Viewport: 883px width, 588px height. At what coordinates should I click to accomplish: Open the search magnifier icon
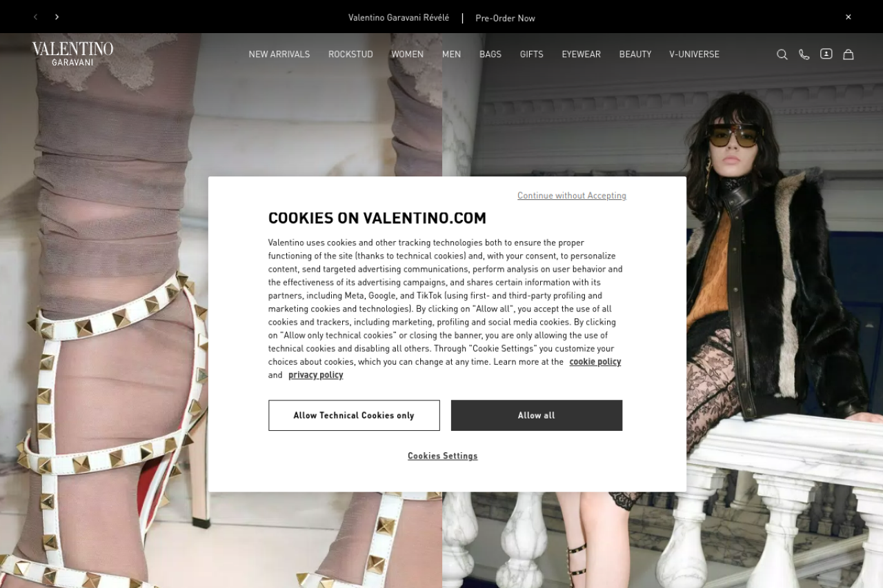click(782, 54)
